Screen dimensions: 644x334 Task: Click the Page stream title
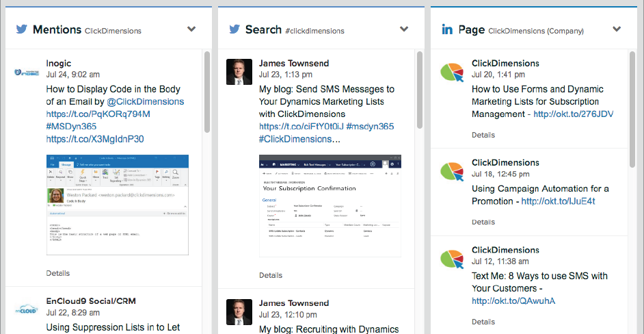[472, 29]
